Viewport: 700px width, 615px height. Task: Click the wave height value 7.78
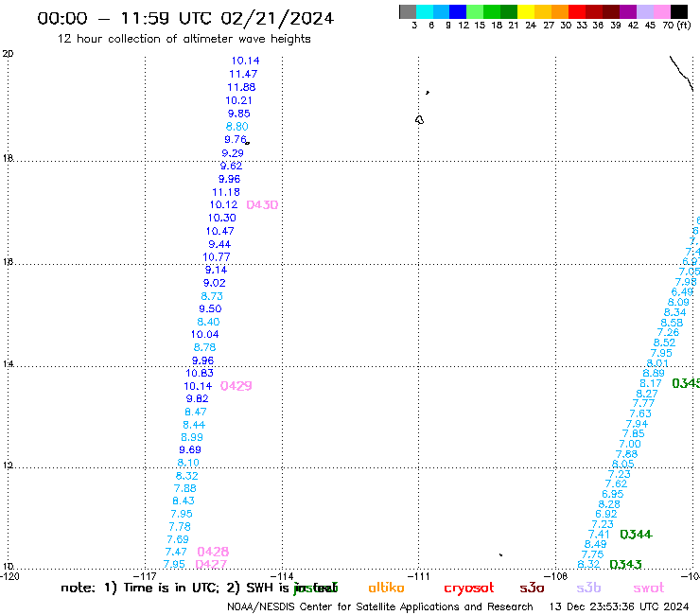click(x=180, y=527)
